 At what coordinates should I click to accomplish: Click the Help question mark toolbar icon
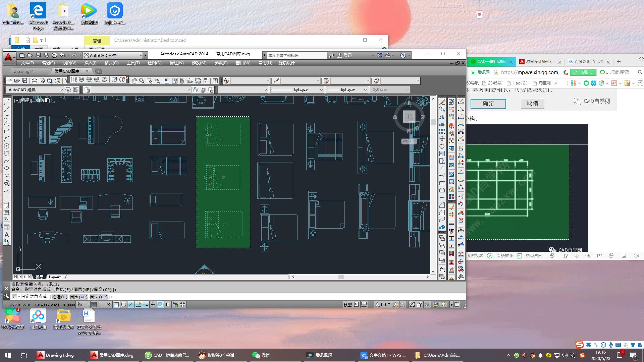tap(215, 81)
